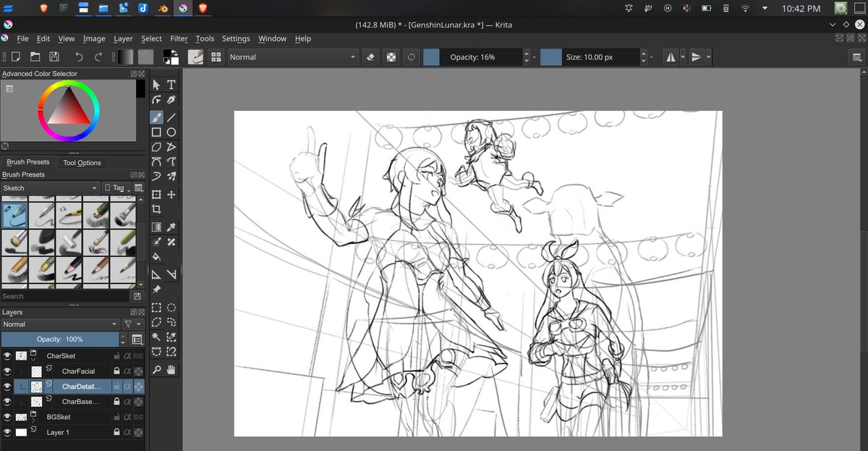The height and width of the screenshot is (451, 868).
Task: Open the Choose brush preset icon
Action: pyautogui.click(x=215, y=57)
